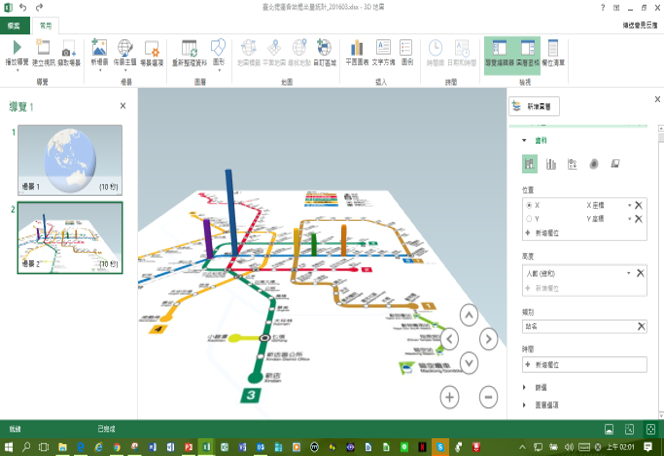Image resolution: width=664 pixels, height=456 pixels.
Task: Tilt map down with arrow button
Action: (469, 363)
